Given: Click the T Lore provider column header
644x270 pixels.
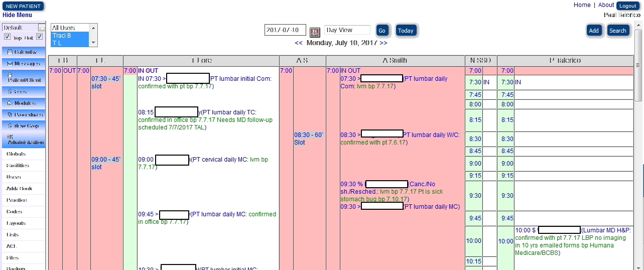Looking at the screenshot, I should coord(201,60).
